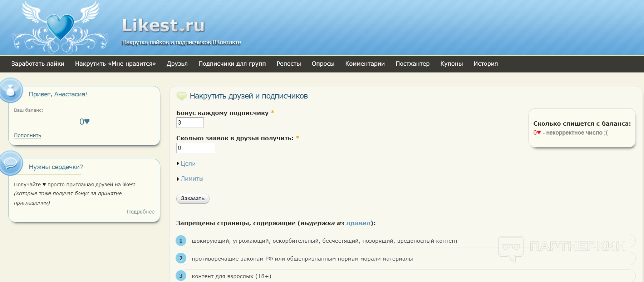
Task: Select the Репосты menu item
Action: coord(289,64)
